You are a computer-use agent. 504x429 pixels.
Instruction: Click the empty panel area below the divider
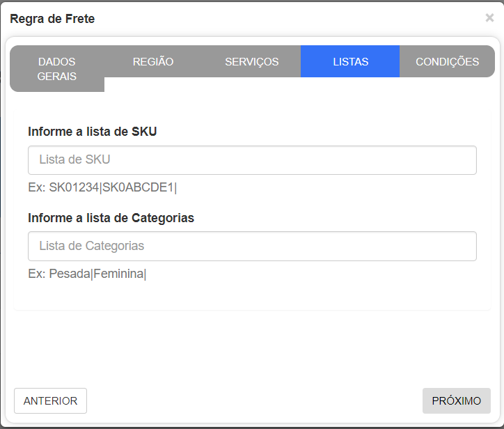coord(252,345)
